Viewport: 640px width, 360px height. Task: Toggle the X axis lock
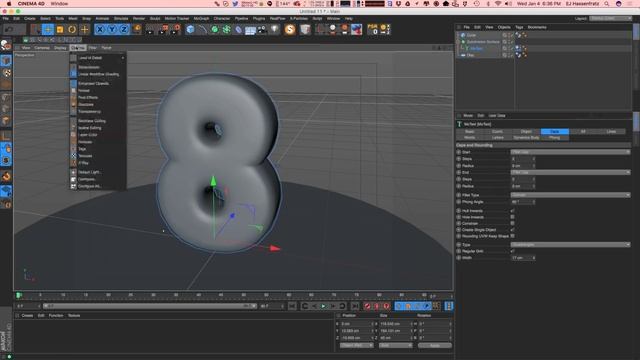coord(100,29)
